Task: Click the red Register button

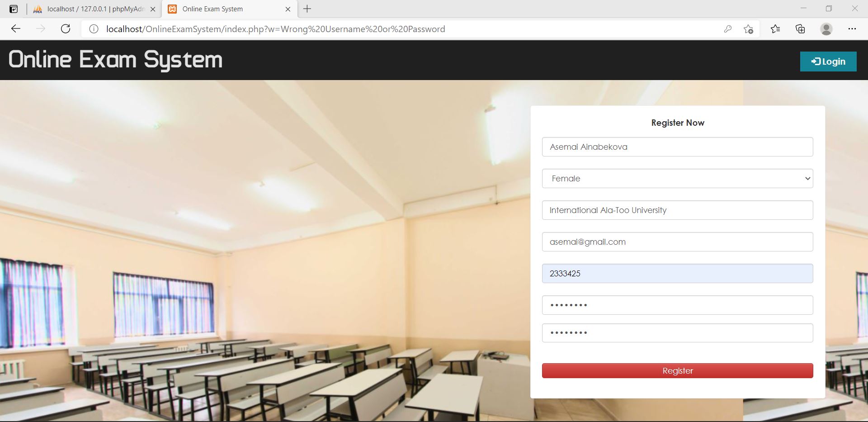Action: pos(677,371)
